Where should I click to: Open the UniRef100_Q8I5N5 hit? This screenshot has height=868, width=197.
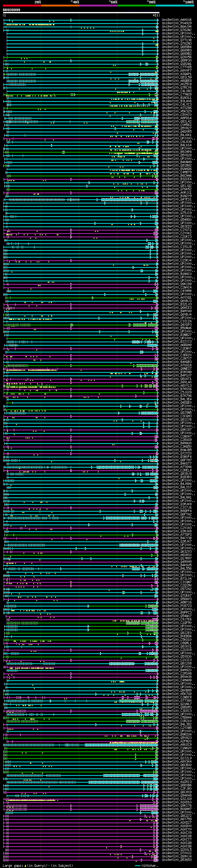pyautogui.click(x=177, y=413)
